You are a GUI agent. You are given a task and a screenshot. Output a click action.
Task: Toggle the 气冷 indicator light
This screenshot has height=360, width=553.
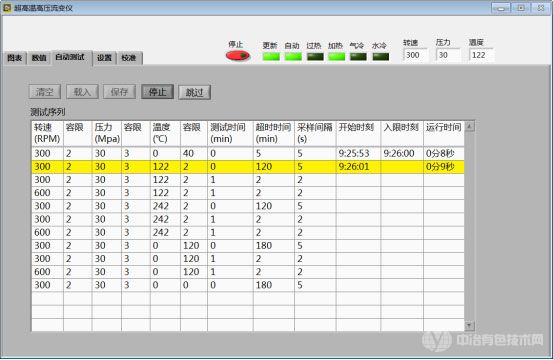(x=358, y=56)
